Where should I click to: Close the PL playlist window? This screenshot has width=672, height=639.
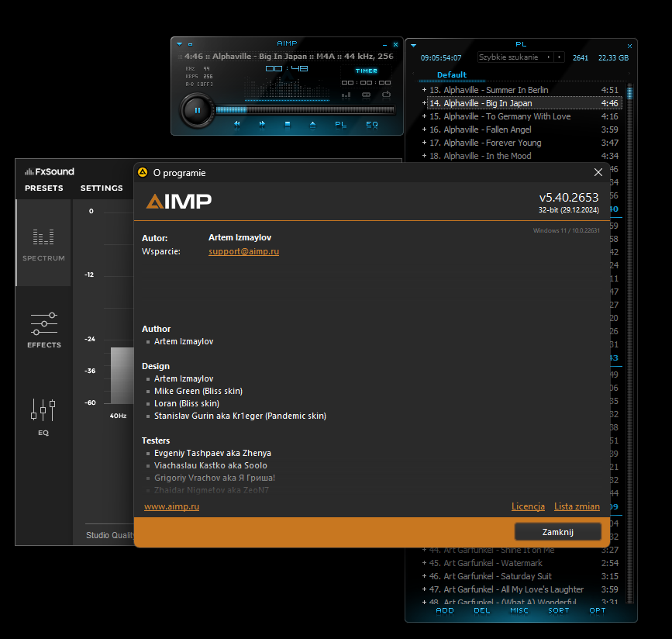[629, 46]
